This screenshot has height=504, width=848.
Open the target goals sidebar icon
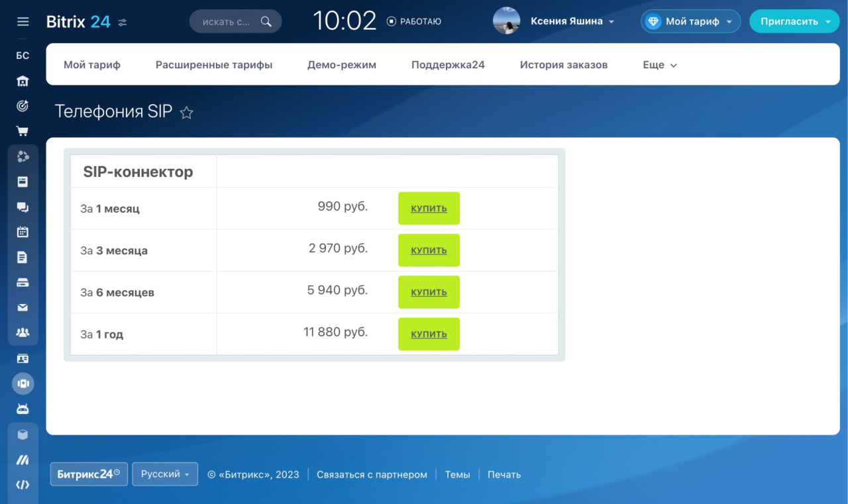(x=23, y=106)
